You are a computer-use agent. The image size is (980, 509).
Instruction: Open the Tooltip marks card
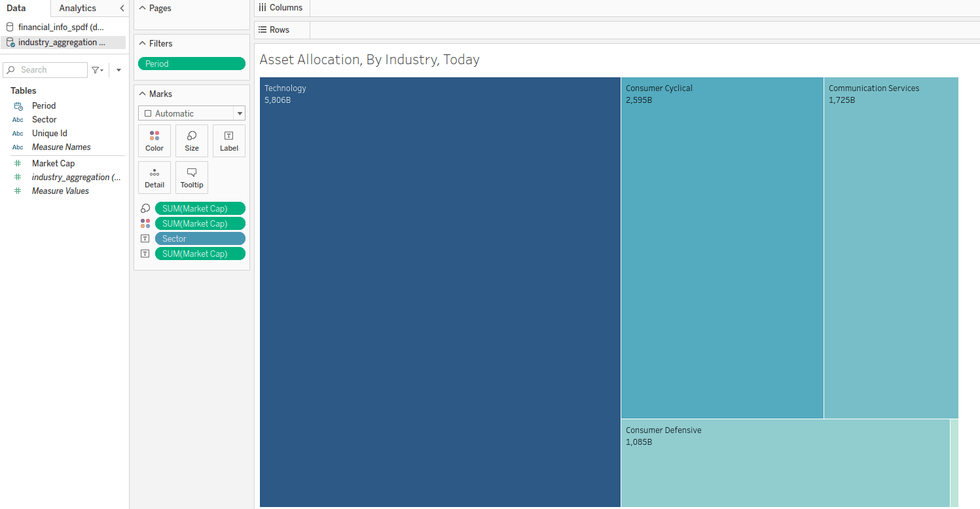click(x=192, y=178)
